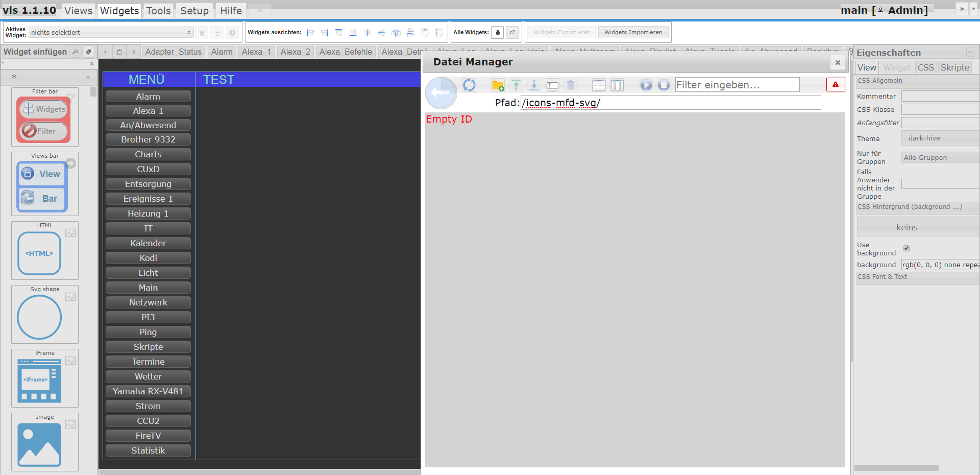Create a new folder in Datei Manager

click(x=498, y=85)
